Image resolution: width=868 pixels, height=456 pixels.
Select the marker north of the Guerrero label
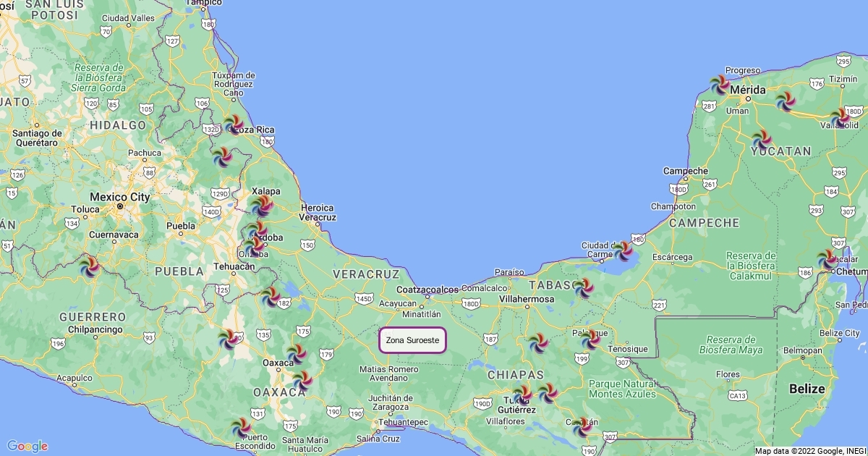coord(90,266)
